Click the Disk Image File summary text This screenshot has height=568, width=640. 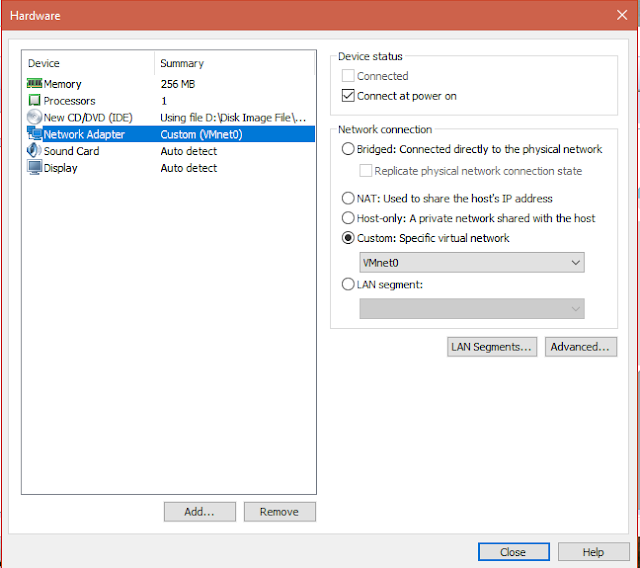pos(233,118)
